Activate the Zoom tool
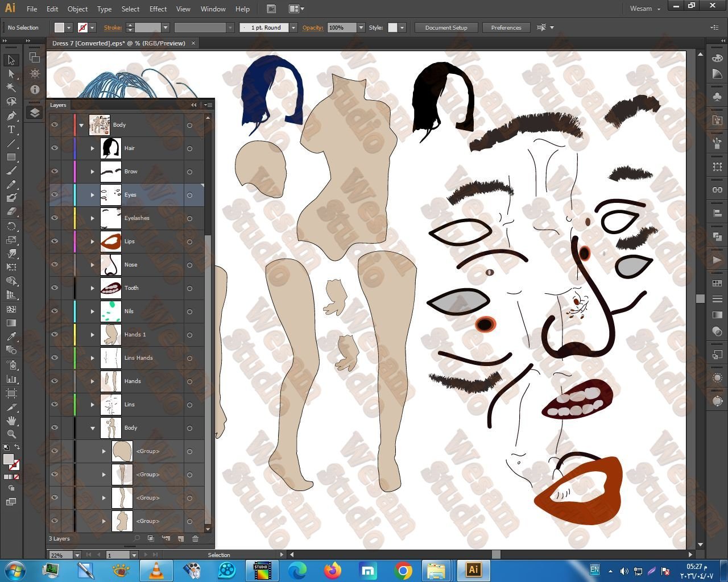 (11, 434)
